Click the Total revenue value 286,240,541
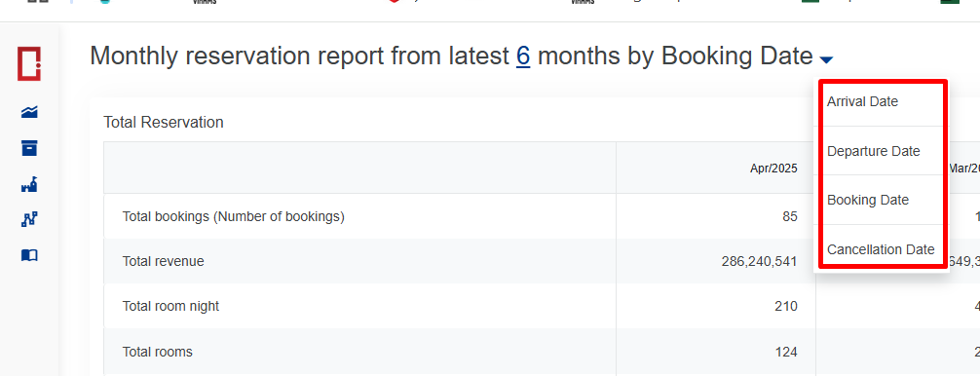The image size is (980, 376). tap(760, 262)
